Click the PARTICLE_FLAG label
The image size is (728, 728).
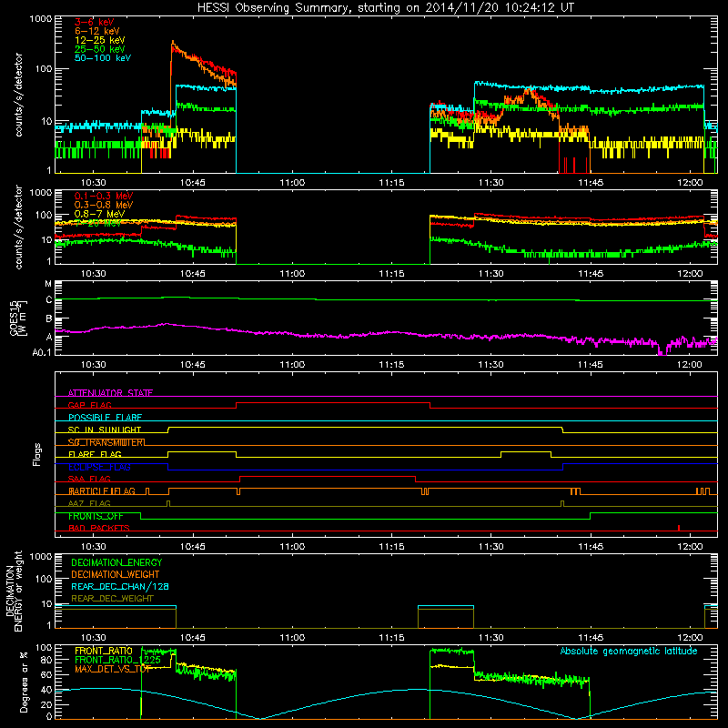point(102,490)
